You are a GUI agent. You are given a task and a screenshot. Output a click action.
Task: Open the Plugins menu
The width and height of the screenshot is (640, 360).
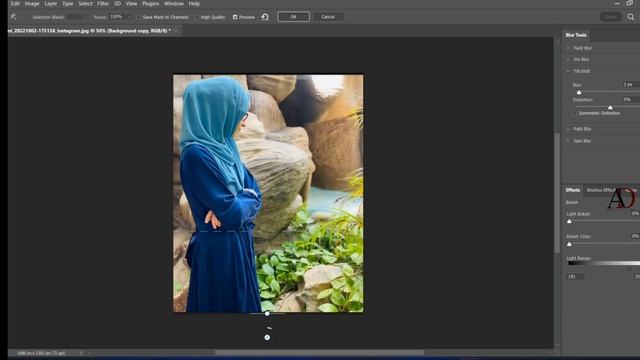151,4
